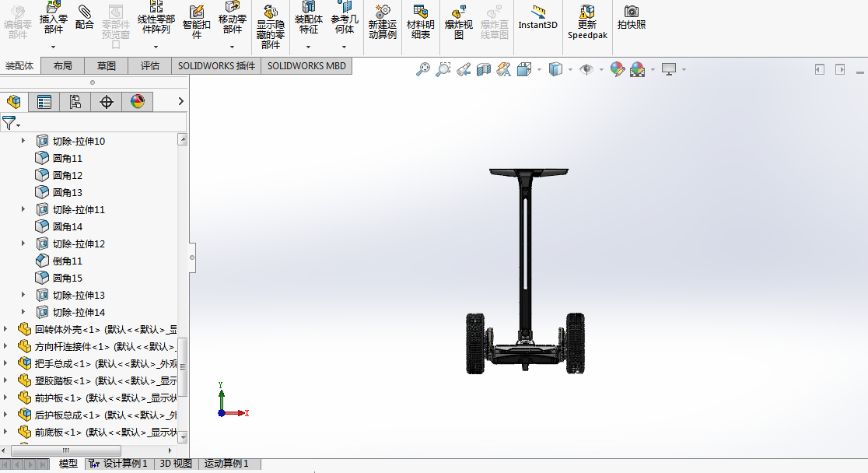Open dropdown arrow next to View Settings monitor

point(684,70)
